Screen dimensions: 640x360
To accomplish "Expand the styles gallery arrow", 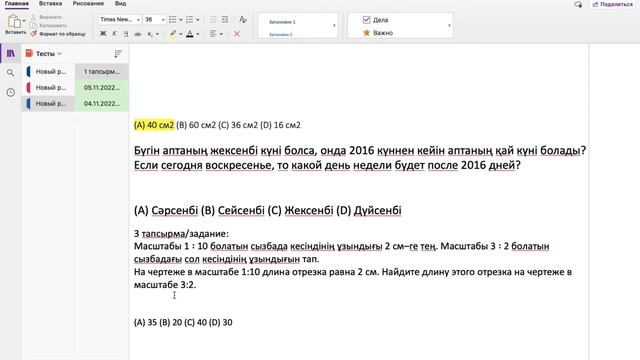I will (x=334, y=25).
